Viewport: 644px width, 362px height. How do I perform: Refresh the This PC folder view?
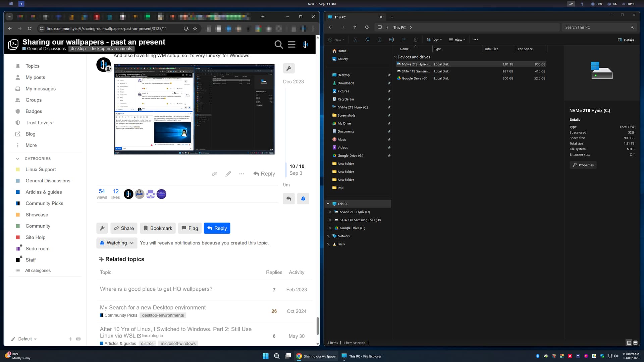(x=367, y=27)
